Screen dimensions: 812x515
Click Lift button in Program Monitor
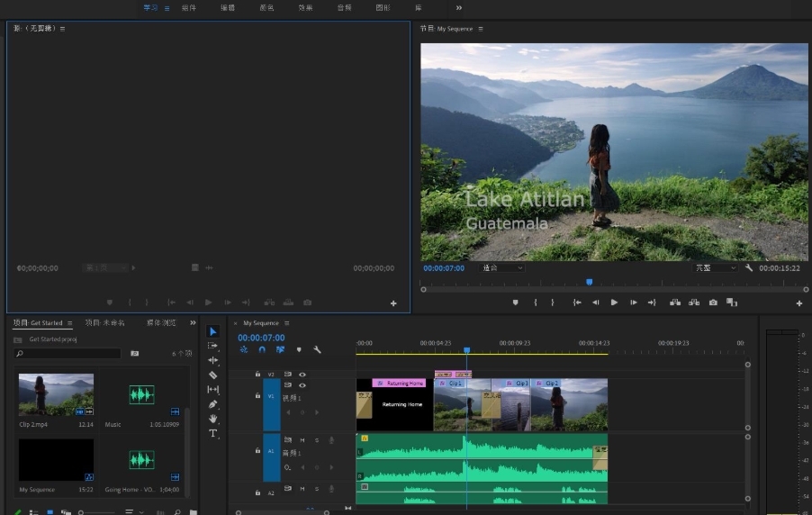[675, 303]
